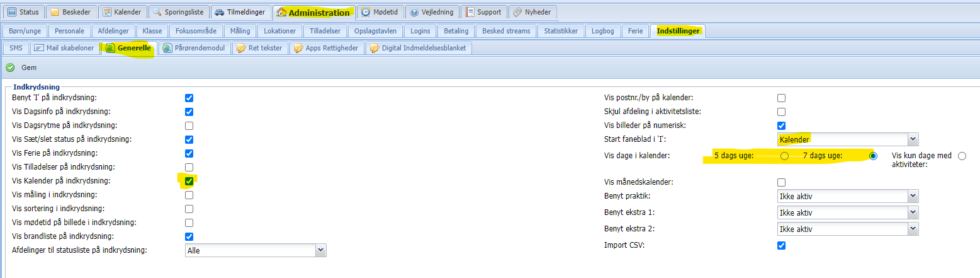Click the Mødetid clock icon

(366, 12)
